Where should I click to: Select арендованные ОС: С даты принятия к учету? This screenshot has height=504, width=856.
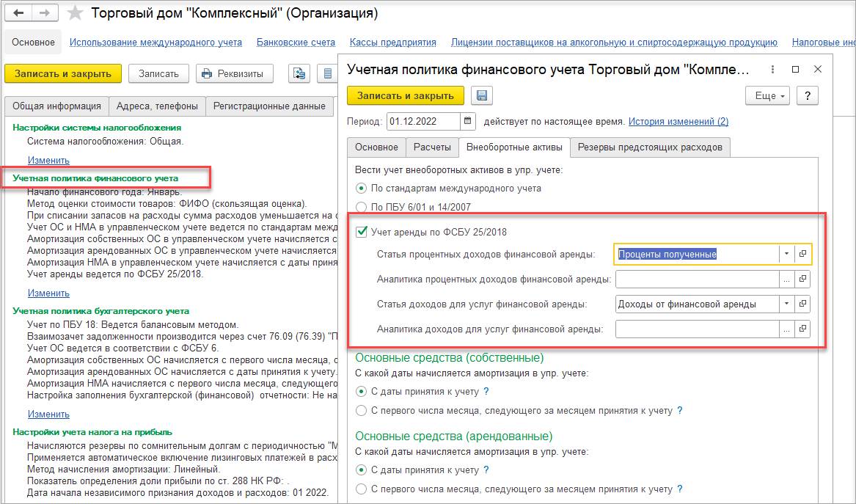click(x=361, y=470)
